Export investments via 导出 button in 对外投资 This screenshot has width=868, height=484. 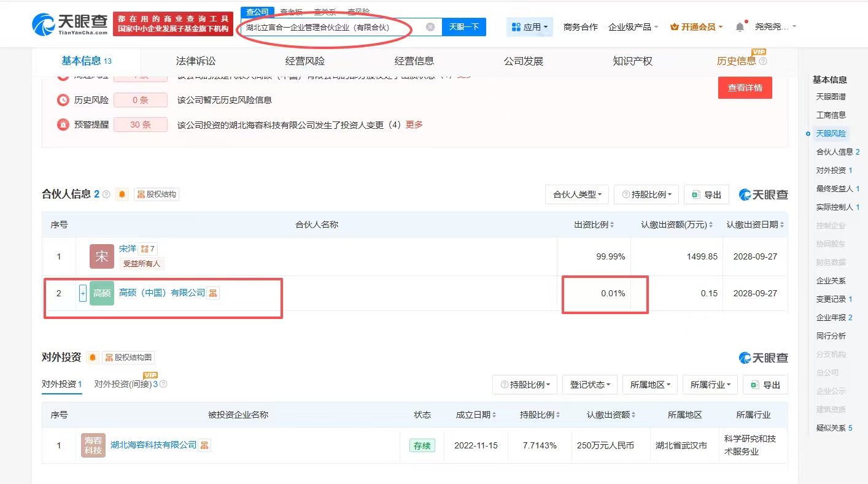[x=765, y=385]
